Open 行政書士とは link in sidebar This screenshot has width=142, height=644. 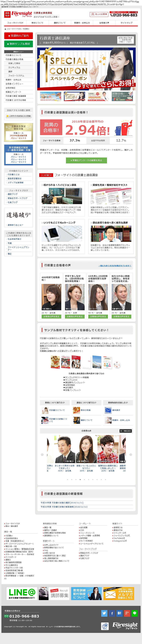[x=13, y=175]
